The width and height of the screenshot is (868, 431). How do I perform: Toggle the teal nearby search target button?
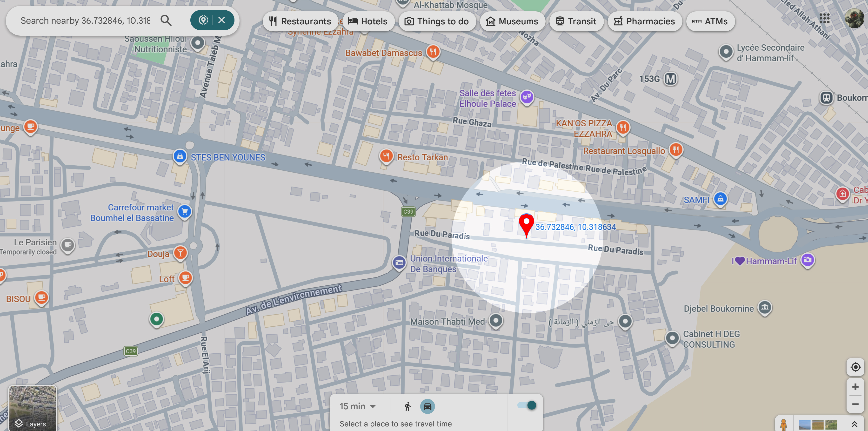point(203,20)
